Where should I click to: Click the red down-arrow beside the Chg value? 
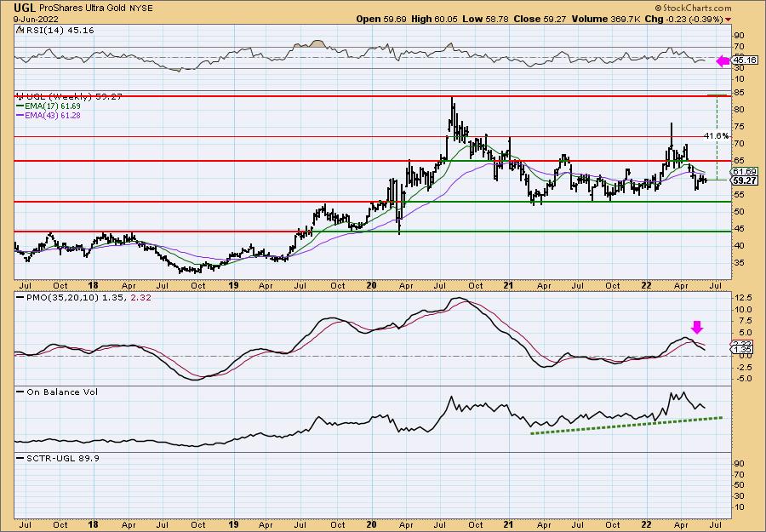(x=729, y=20)
